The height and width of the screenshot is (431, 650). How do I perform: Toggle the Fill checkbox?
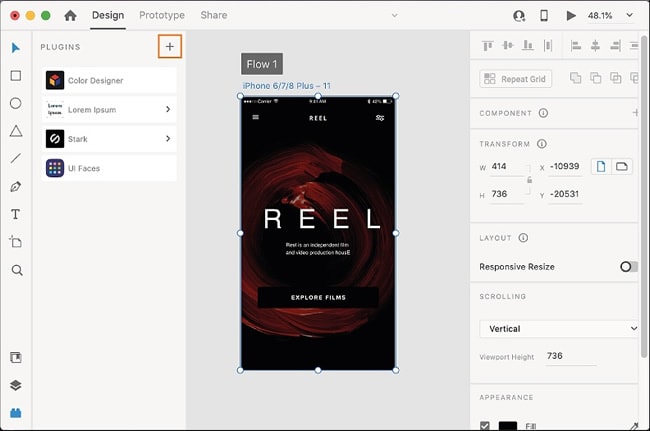pyautogui.click(x=485, y=426)
